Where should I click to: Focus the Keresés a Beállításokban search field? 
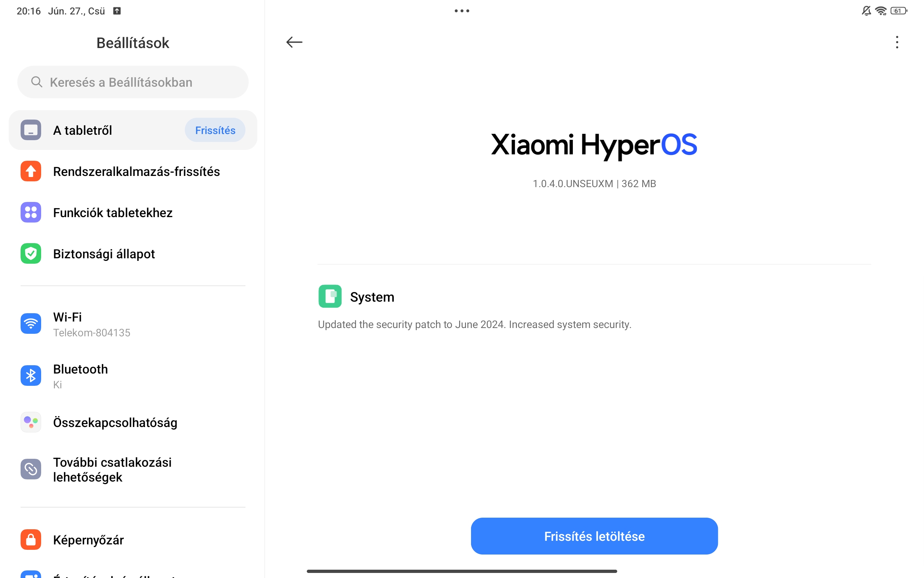133,82
